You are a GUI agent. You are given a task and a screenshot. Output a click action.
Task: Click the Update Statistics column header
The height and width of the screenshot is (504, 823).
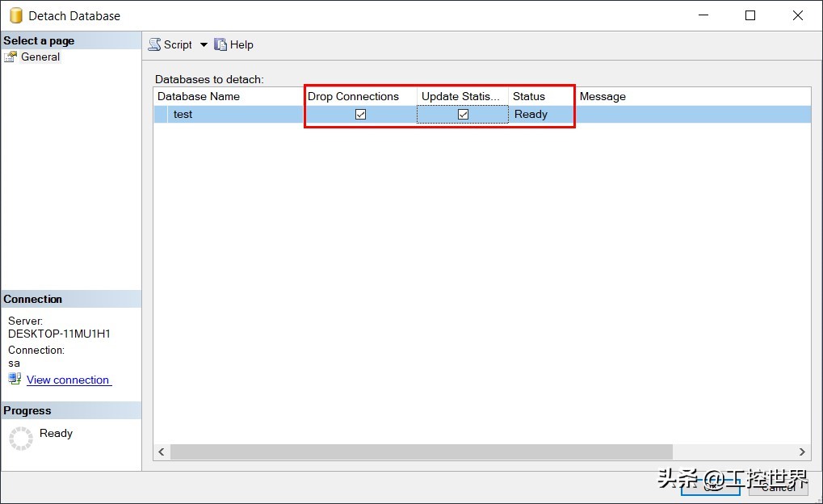click(x=460, y=96)
